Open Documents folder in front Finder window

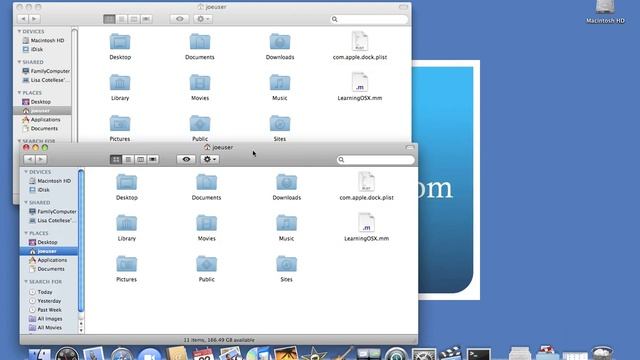tap(207, 182)
